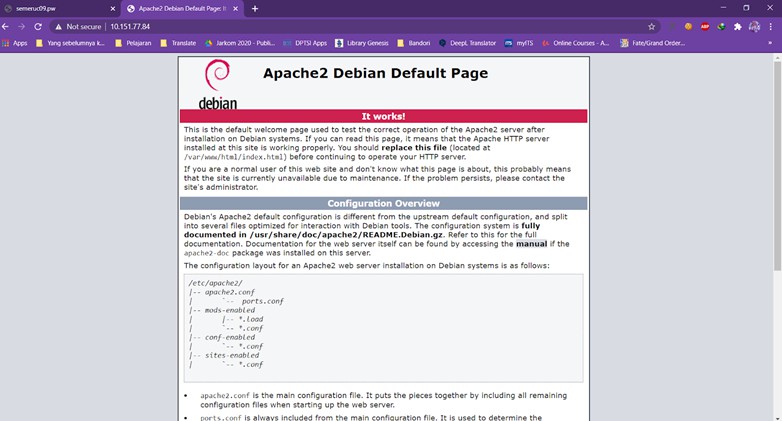Click /etc/apache2/ at the tree top
Viewport: 782px width, 421px height.
(x=215, y=283)
